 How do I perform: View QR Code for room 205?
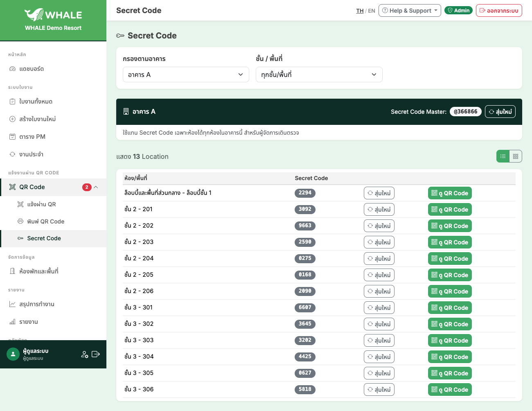(x=450, y=275)
